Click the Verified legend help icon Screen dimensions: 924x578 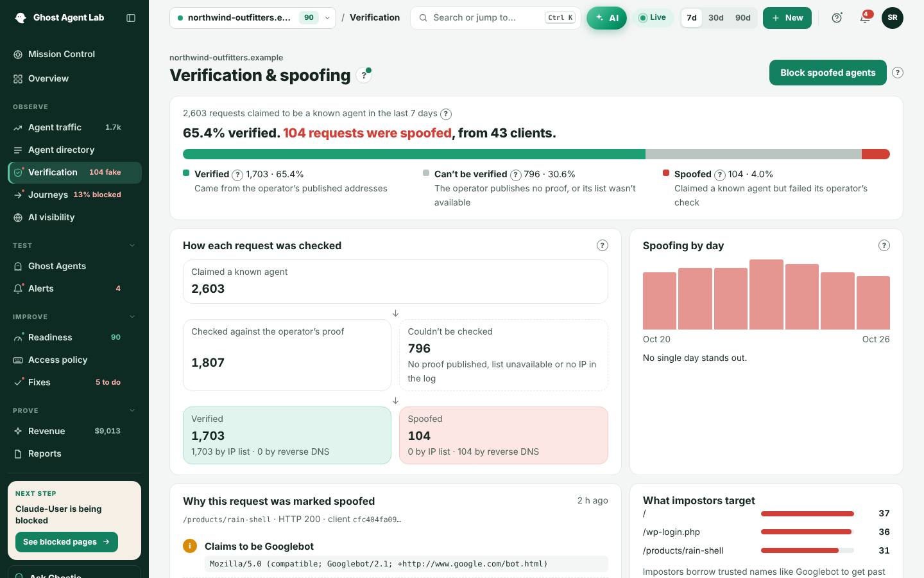point(237,175)
